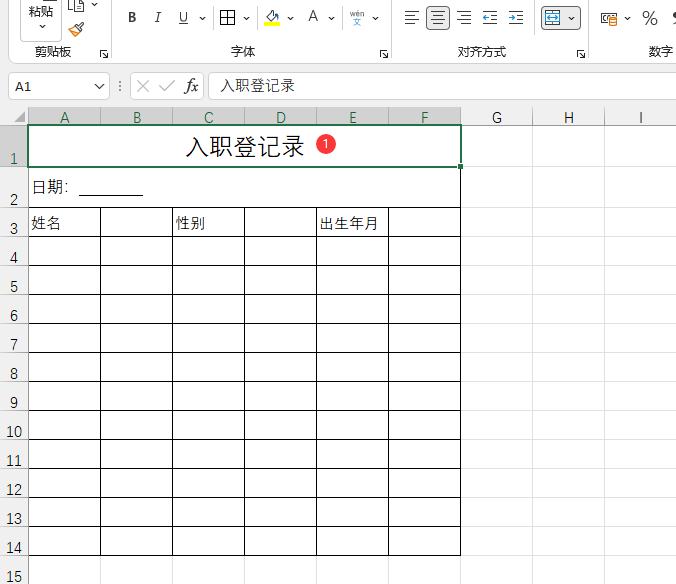Open phonetic guide dropdown arrow
Screen dimensions: 676x584
376,18
